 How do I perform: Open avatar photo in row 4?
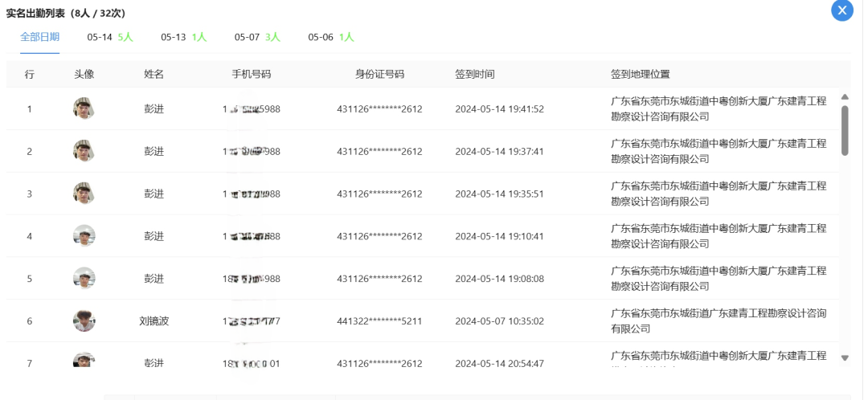pos(84,235)
